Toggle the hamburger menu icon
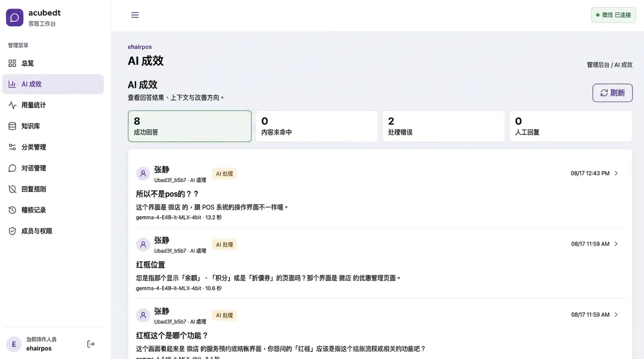Viewport: 644px width, 359px height. pyautogui.click(x=135, y=15)
